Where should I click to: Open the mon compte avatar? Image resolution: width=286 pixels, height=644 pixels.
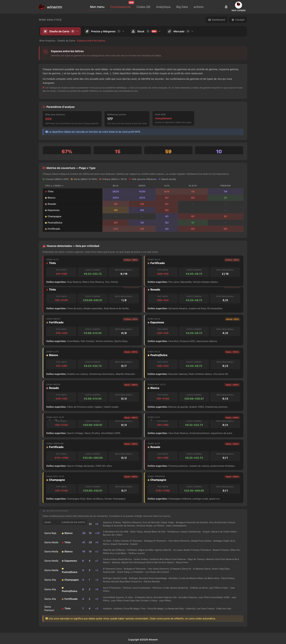point(238,5)
